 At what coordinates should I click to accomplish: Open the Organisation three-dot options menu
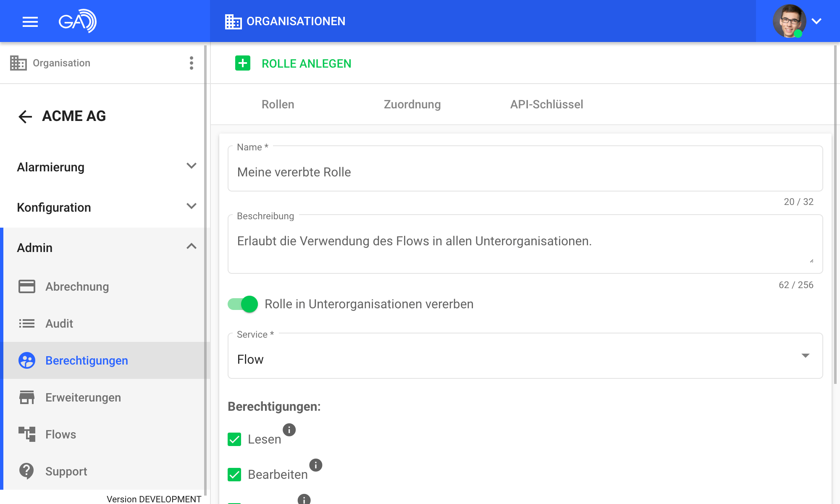click(x=192, y=63)
